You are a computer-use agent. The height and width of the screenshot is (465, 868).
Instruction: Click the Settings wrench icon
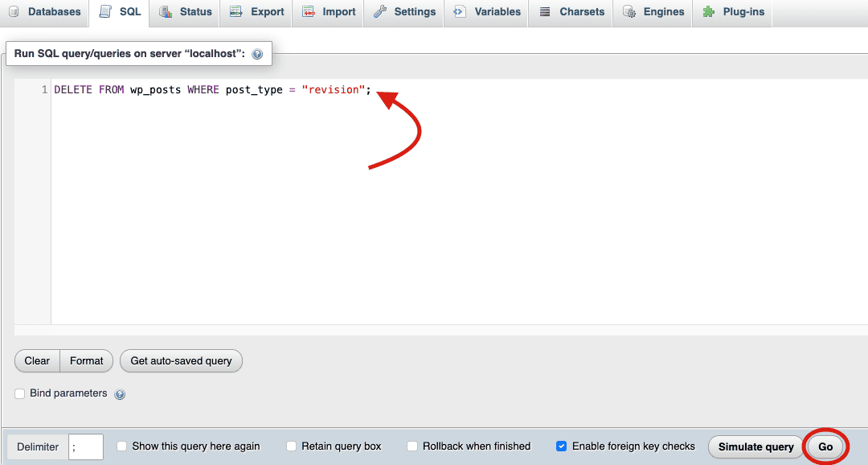(x=379, y=11)
